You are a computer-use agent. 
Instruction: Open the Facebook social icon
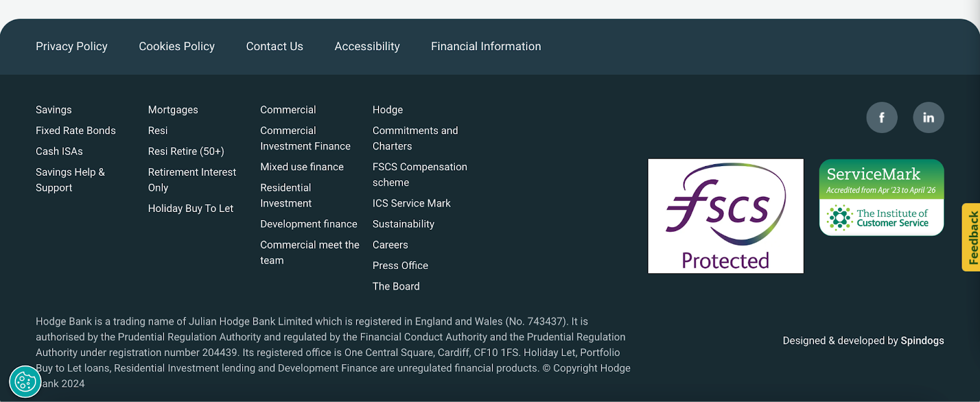coord(881,117)
